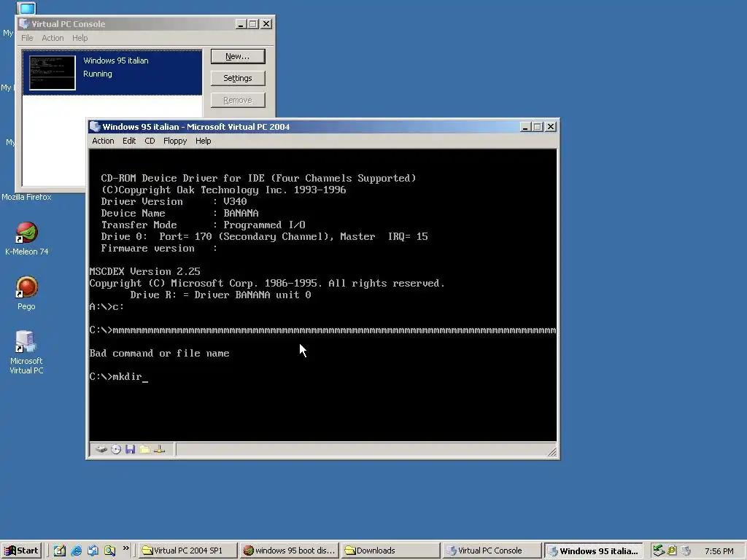Click the second system tray icon
747x560 pixels.
[672, 551]
